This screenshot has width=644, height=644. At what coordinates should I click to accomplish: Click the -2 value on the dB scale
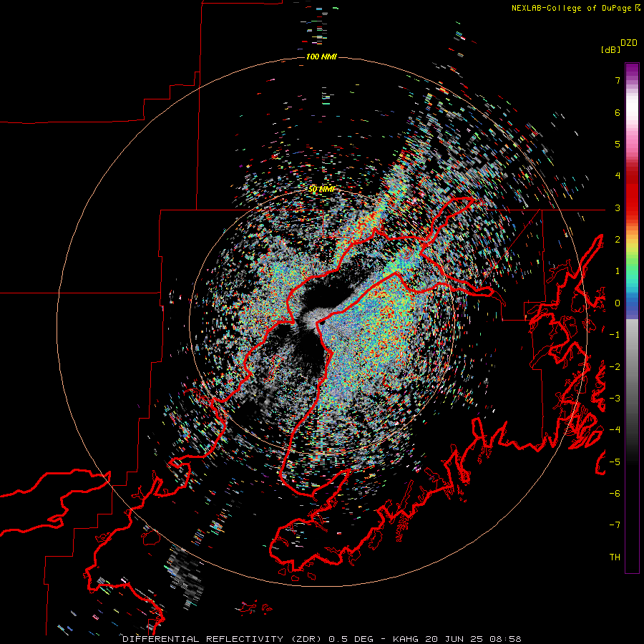click(x=615, y=367)
